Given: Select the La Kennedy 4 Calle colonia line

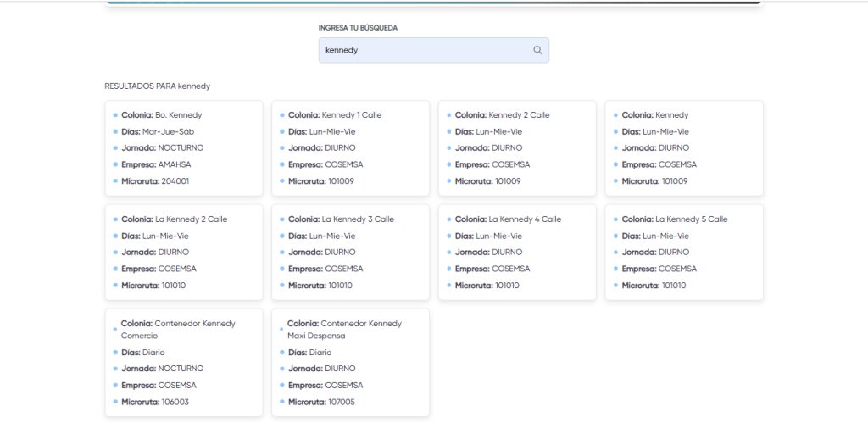Looking at the screenshot, I should (508, 219).
